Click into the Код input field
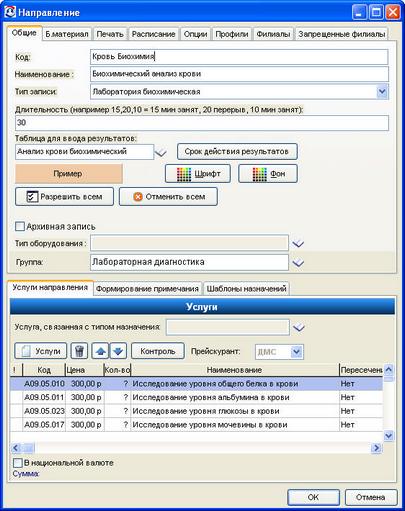 239,57
